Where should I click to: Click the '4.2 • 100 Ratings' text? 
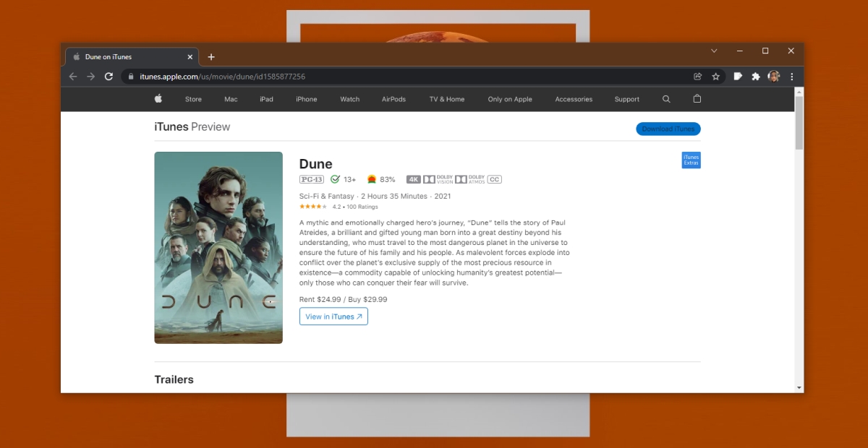(x=355, y=207)
